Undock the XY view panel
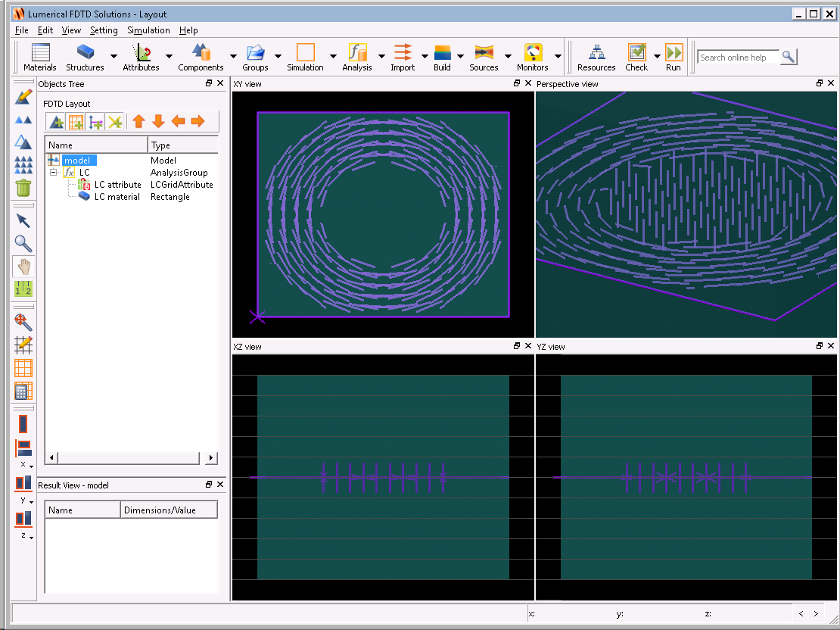The height and width of the screenshot is (630, 840). (516, 83)
